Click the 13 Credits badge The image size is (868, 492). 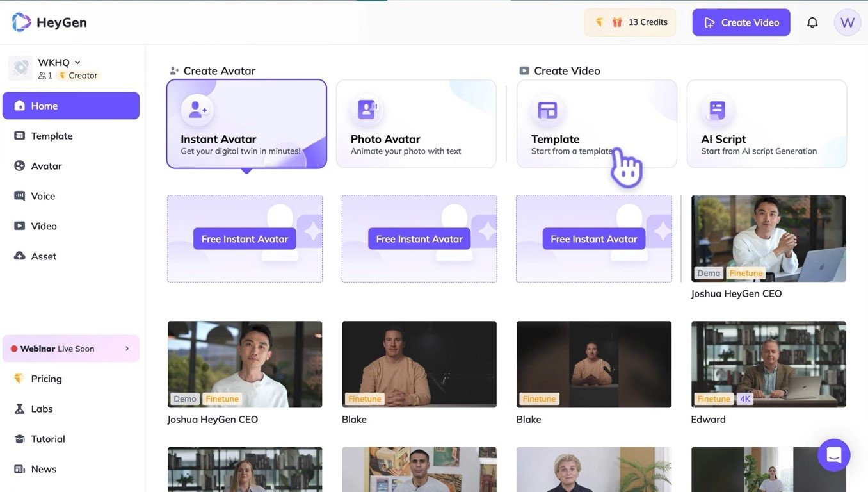630,22
